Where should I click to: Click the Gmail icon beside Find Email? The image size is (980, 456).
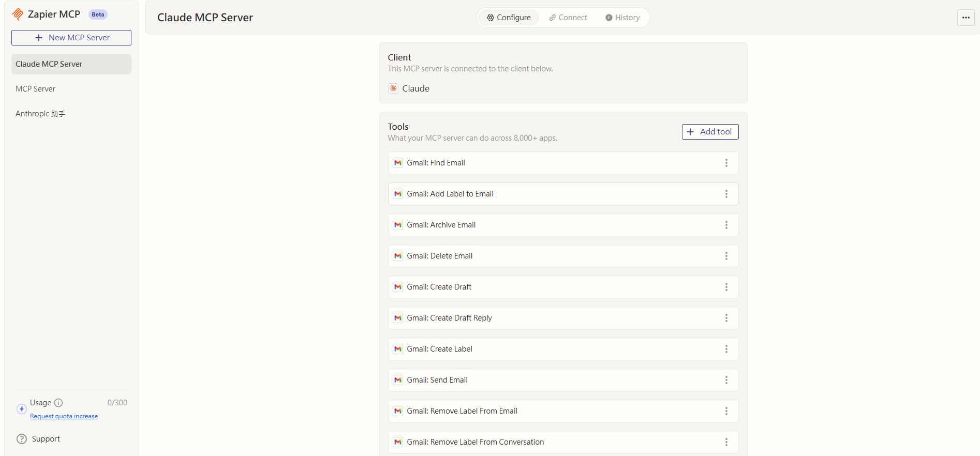click(x=398, y=163)
